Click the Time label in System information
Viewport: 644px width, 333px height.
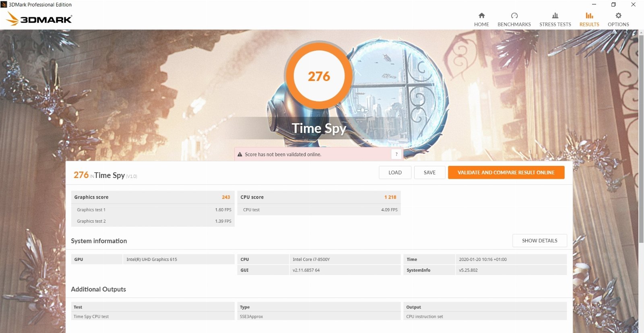412,259
